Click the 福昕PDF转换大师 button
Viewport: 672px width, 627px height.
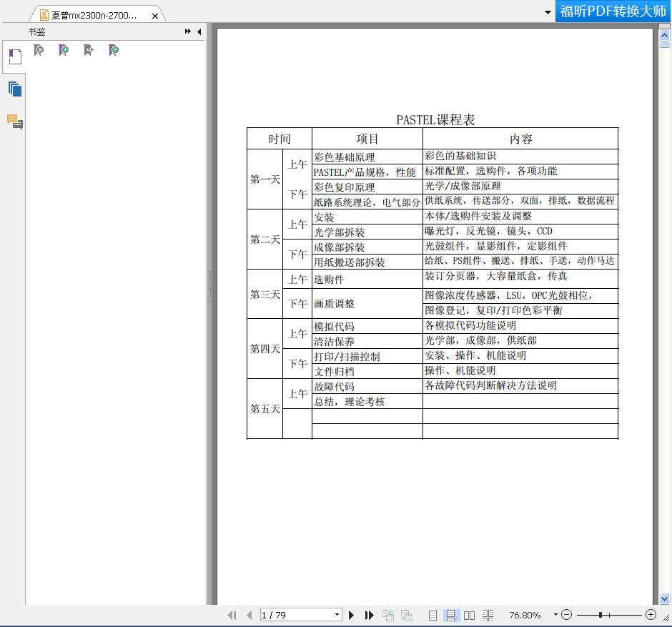pos(613,11)
